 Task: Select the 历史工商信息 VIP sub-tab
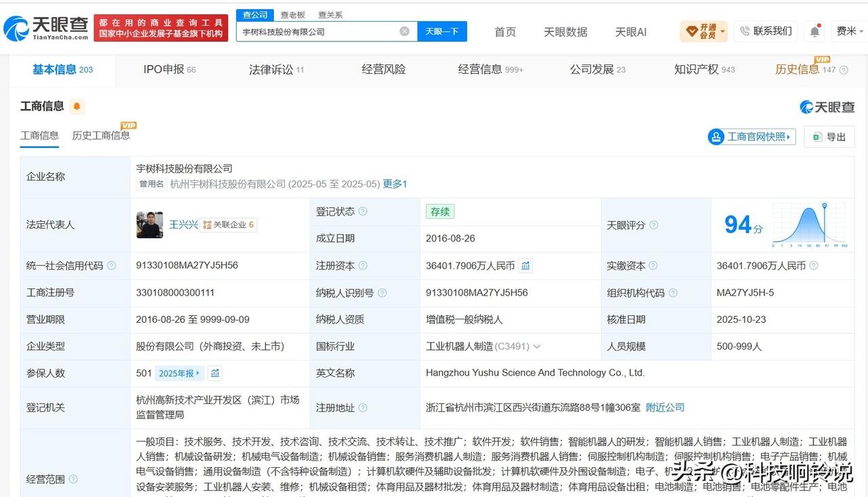tap(101, 136)
